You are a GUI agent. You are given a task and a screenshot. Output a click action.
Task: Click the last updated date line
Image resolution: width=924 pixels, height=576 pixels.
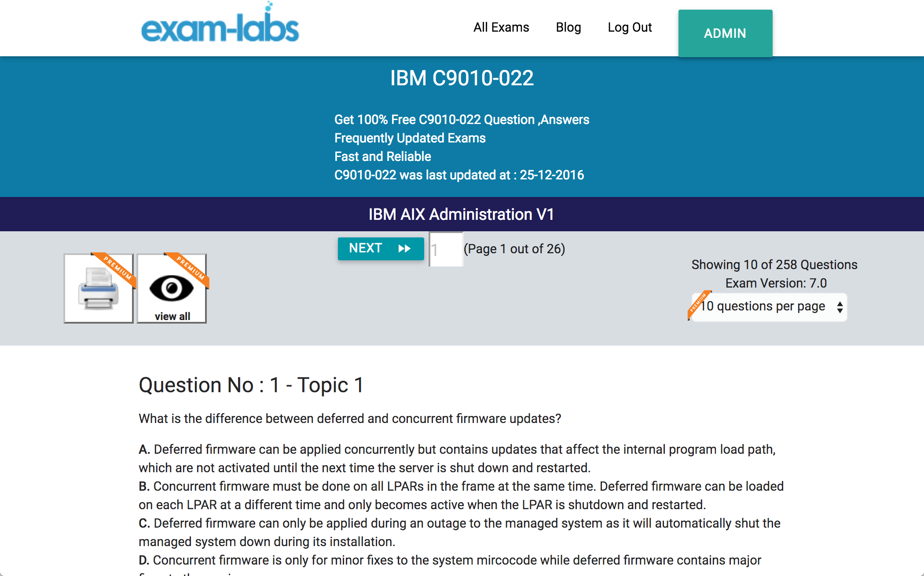click(459, 175)
